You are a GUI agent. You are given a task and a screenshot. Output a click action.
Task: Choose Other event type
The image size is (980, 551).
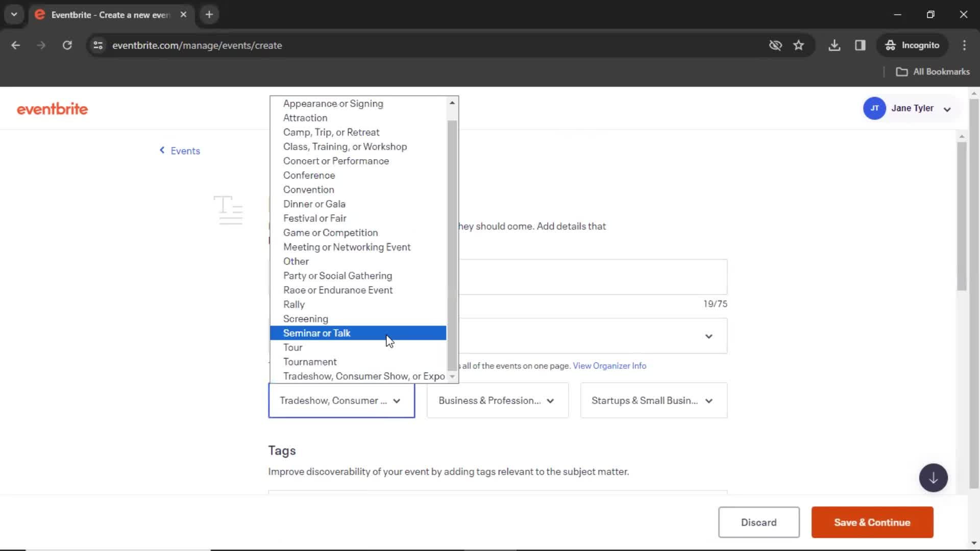pos(358,261)
